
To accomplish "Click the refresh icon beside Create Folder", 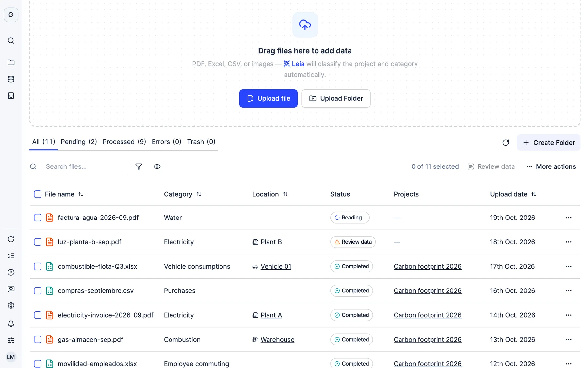I will click(x=505, y=143).
